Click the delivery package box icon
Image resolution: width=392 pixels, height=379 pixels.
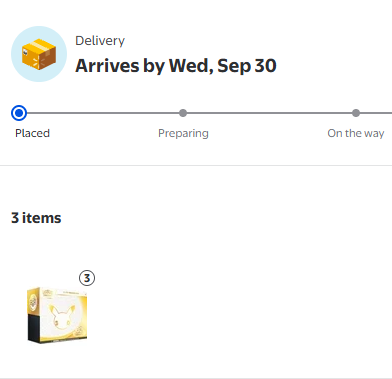pos(39,54)
